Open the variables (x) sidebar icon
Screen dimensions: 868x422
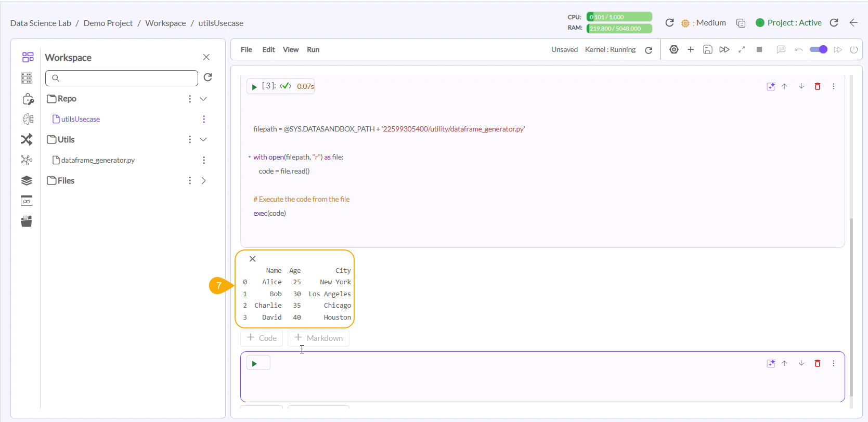(x=27, y=201)
